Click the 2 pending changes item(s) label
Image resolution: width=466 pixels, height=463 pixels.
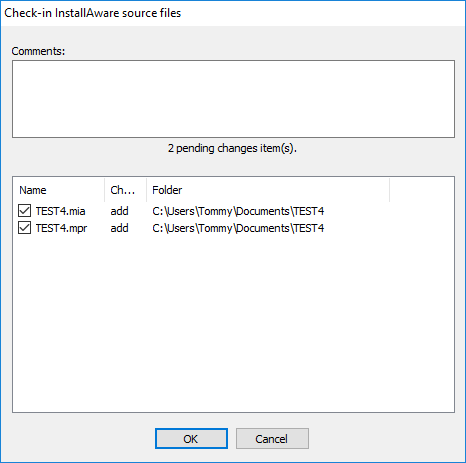232,148
